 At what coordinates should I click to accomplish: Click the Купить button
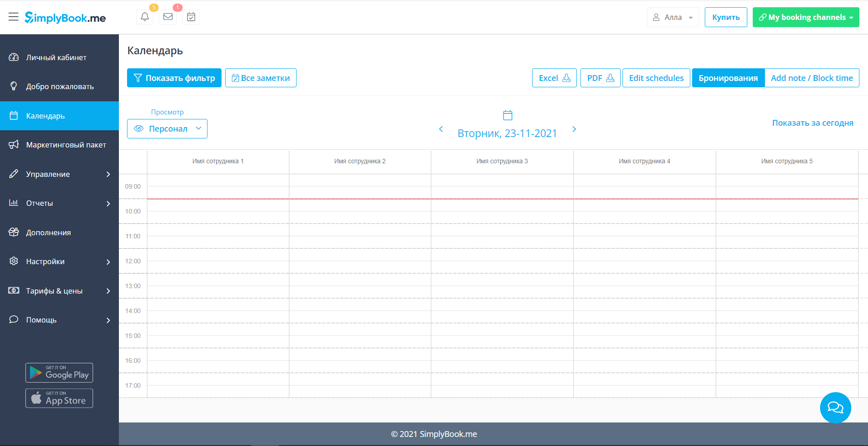point(726,17)
